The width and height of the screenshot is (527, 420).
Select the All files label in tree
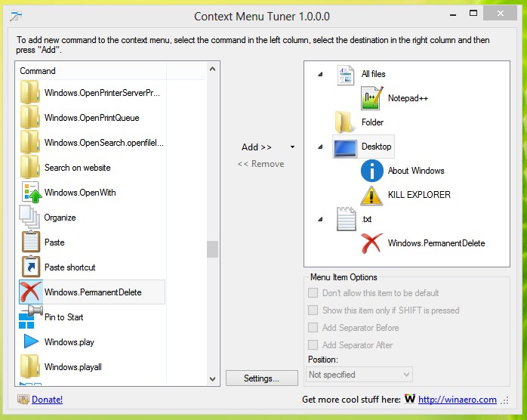click(374, 74)
